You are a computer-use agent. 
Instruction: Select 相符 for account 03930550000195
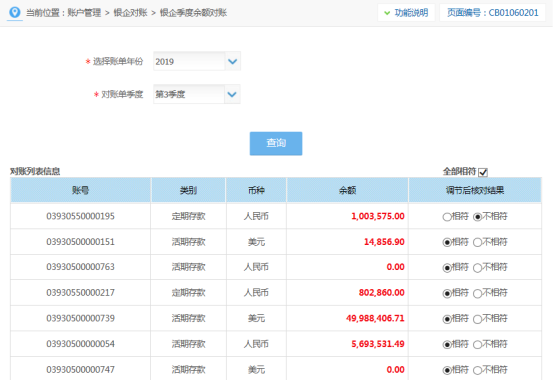447,217
